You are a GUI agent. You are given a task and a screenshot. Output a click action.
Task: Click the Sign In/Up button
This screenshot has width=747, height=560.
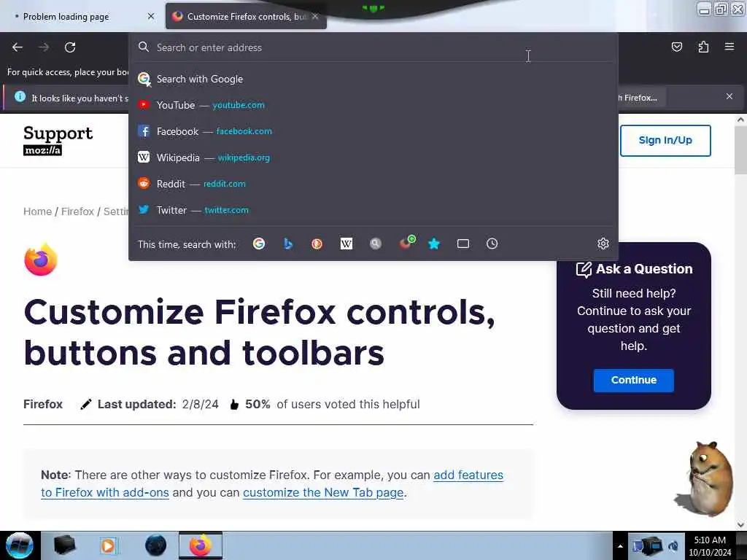(x=665, y=141)
